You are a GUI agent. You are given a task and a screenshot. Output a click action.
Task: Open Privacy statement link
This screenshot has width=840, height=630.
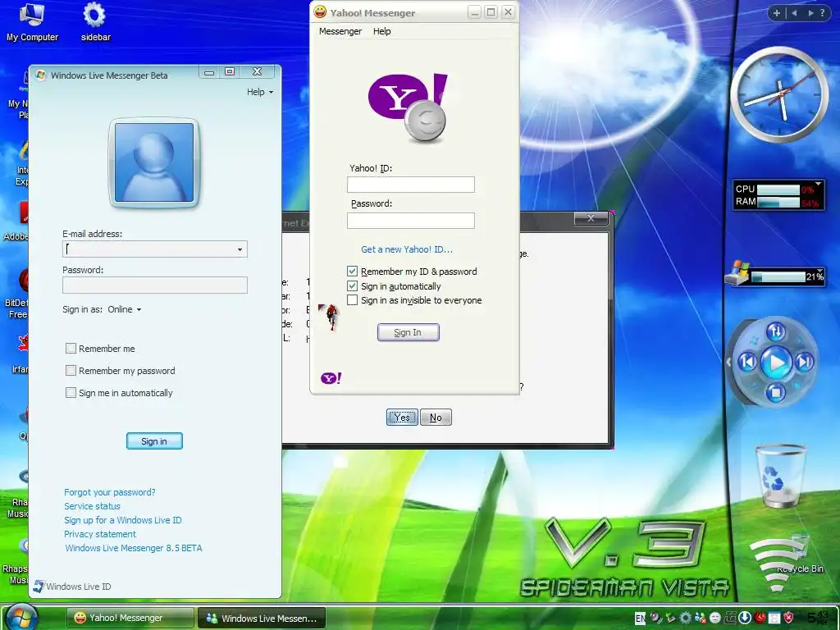99,533
